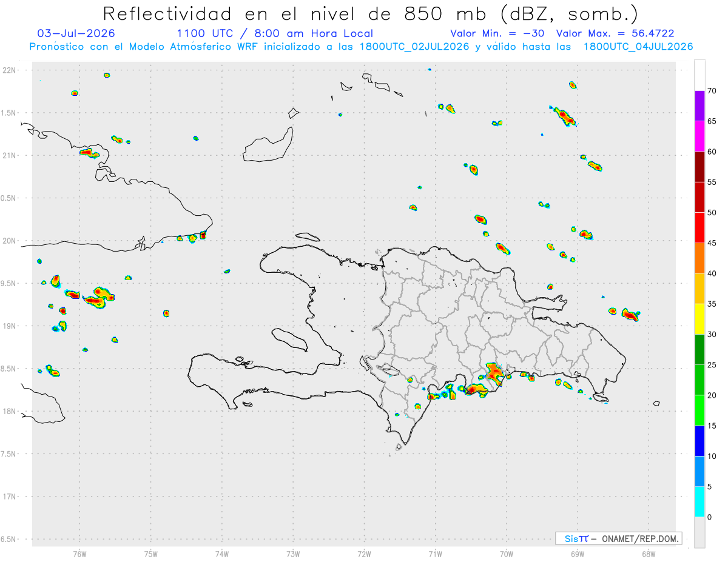The height and width of the screenshot is (562, 728).
Task: Click the colorbar value '10'
Action: coord(712,456)
